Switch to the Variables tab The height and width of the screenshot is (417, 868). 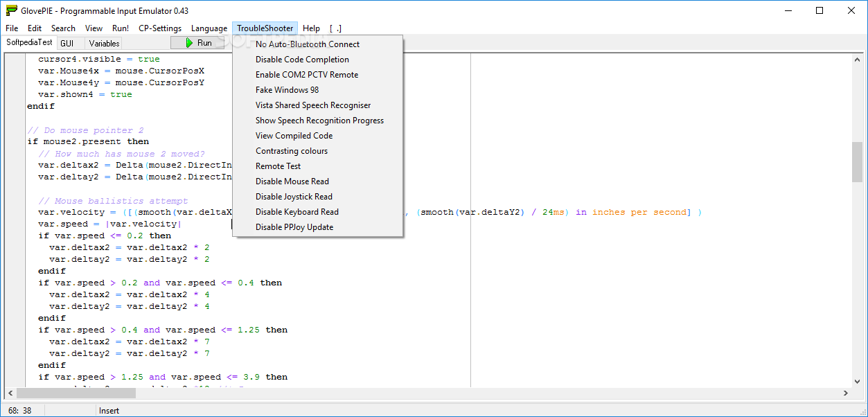coord(104,43)
